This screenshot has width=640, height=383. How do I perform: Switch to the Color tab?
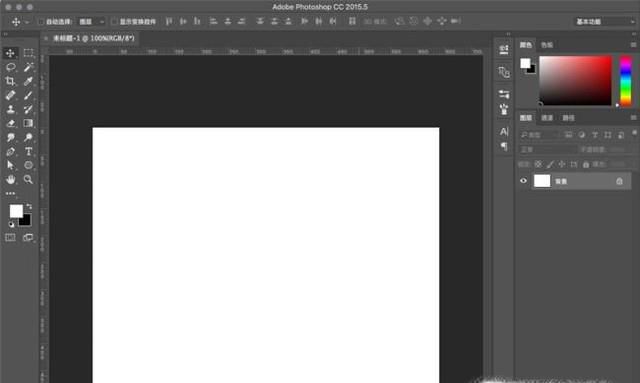click(x=525, y=45)
